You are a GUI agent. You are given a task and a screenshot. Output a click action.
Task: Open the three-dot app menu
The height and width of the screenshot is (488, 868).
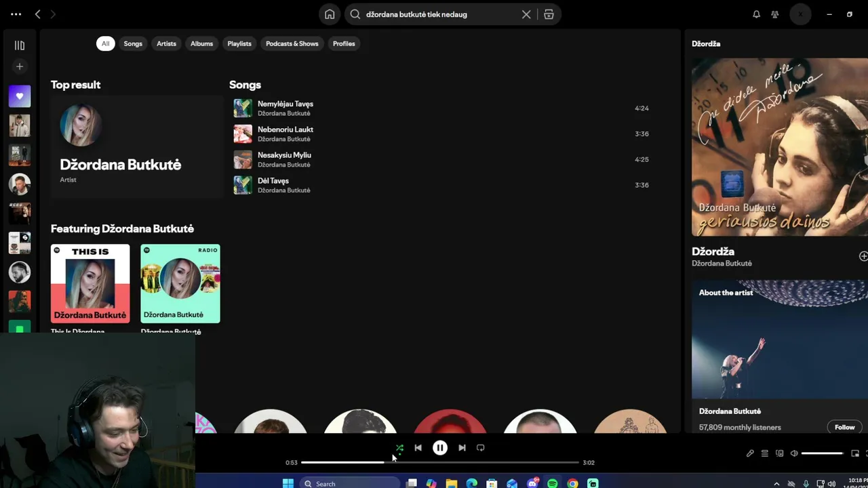[16, 14]
